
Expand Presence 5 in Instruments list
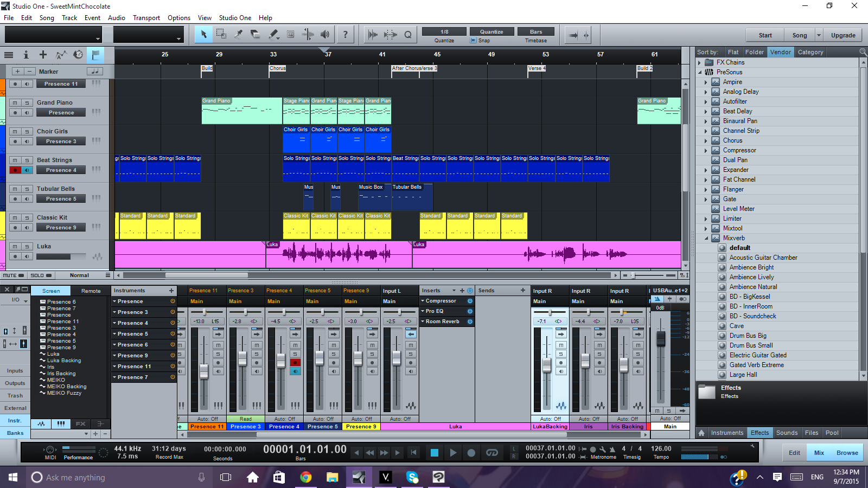pos(115,333)
